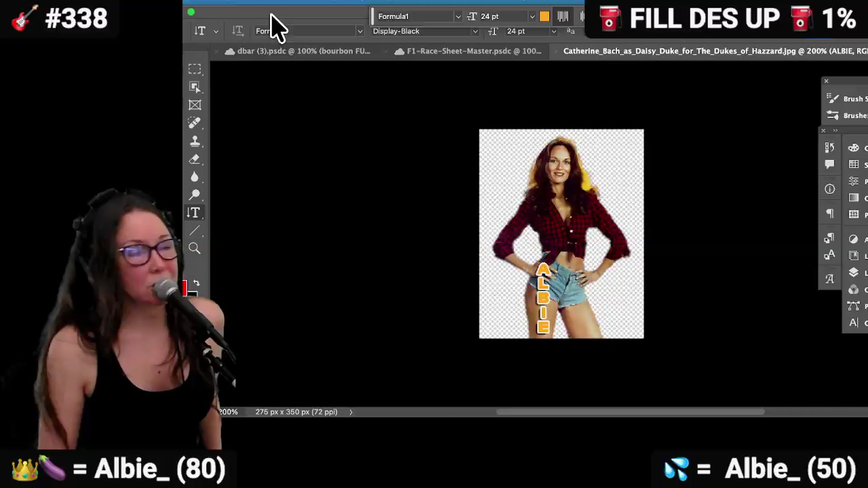Image resolution: width=868 pixels, height=488 pixels.
Task: Close the Brush Settings panel group
Action: click(826, 81)
